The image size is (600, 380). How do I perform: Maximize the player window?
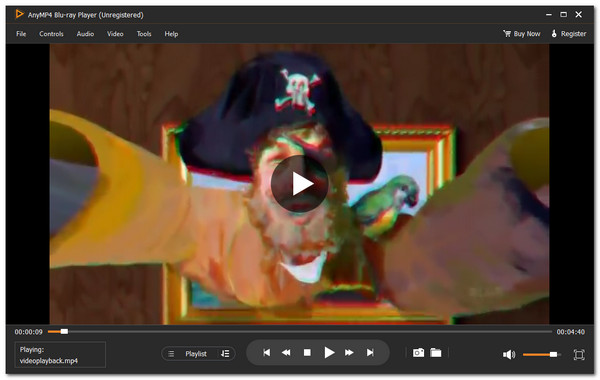pyautogui.click(x=564, y=15)
